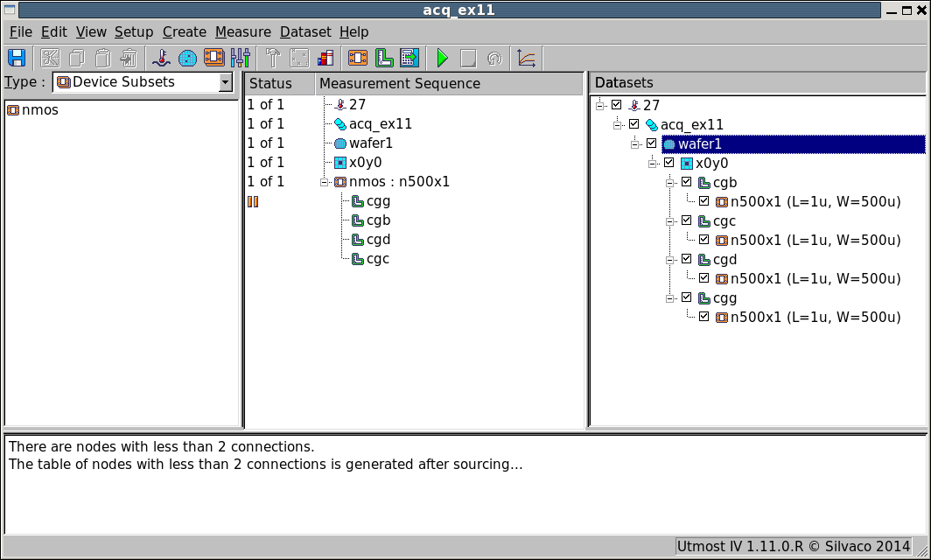Viewport: 931px width, 560px height.
Task: Click the thermometer icon beside 27 in Measurement Sequence
Action: click(x=340, y=105)
